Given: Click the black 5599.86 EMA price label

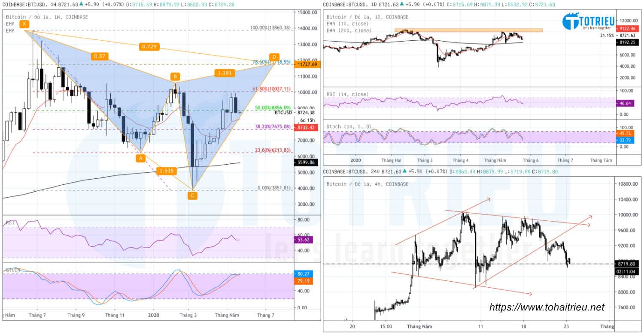Looking at the screenshot, I should click(306, 162).
